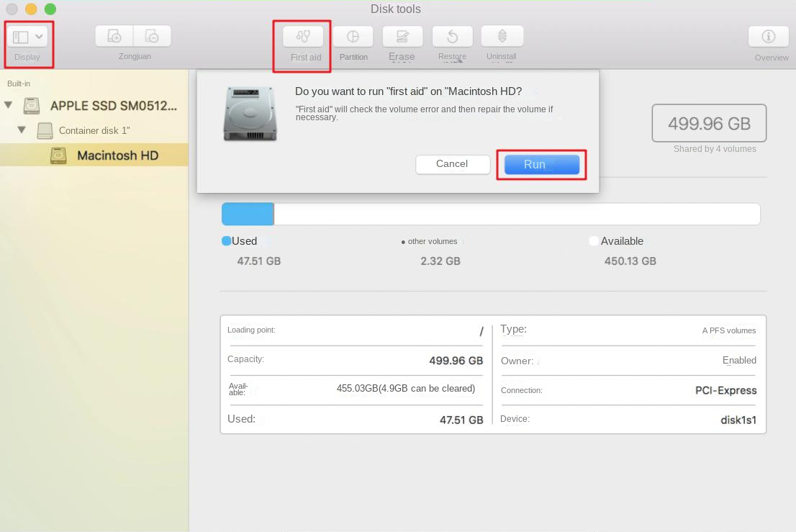Viewport: 796px width, 532px height.
Task: Click the Available legend indicator
Action: tap(593, 240)
